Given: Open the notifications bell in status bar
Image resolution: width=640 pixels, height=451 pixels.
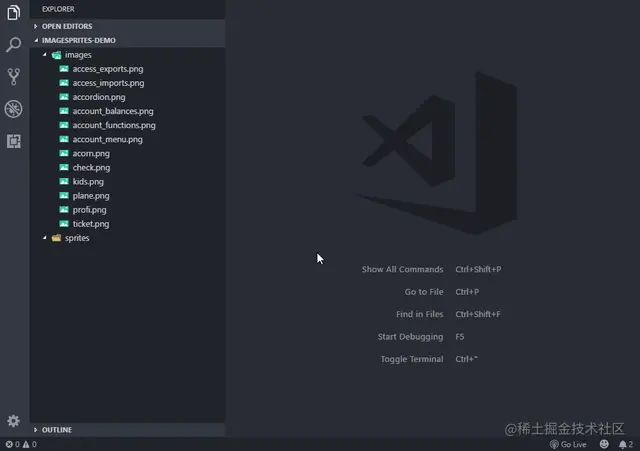Looking at the screenshot, I should 622,444.
